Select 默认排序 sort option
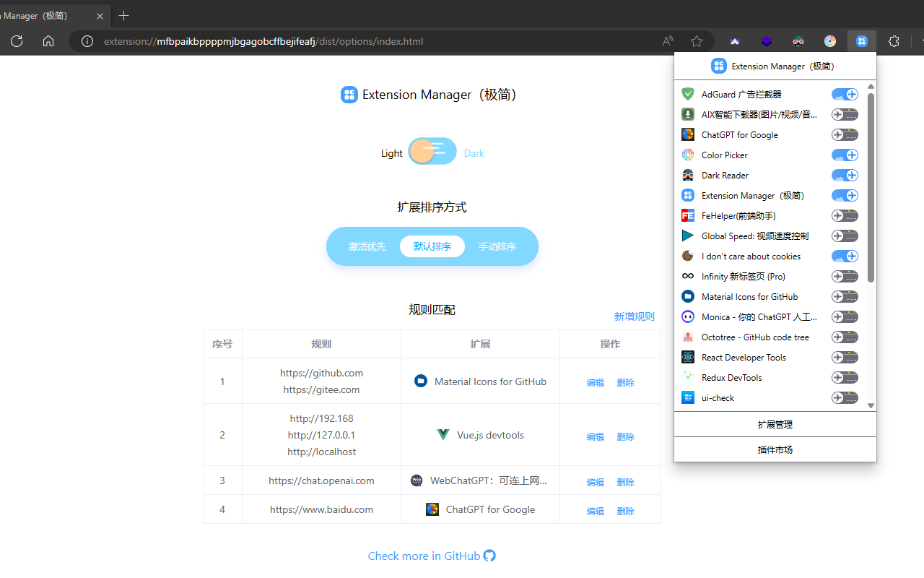Image resolution: width=924 pixels, height=578 pixels. point(432,246)
